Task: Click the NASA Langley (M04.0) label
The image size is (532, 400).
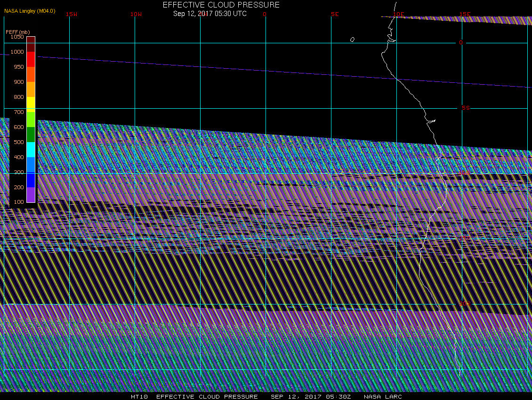Action: [x=30, y=11]
